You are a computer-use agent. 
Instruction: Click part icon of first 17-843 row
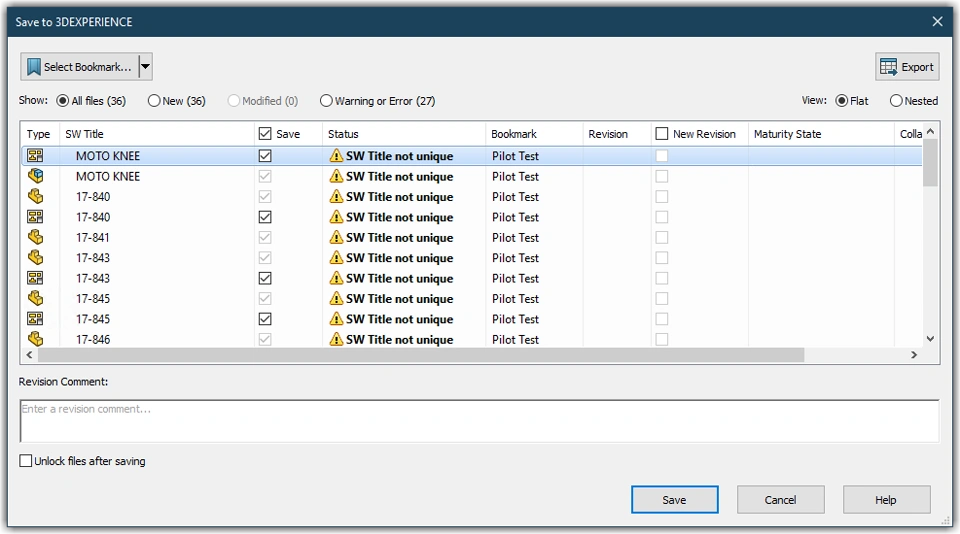[x=36, y=257]
